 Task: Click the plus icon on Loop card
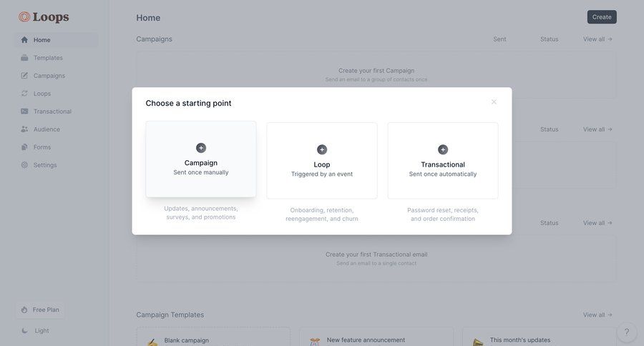pos(322,149)
